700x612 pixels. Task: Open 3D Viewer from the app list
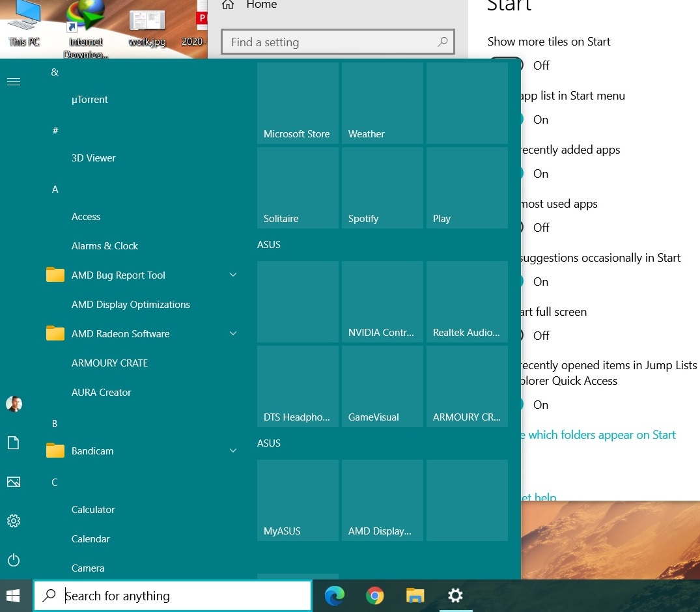(93, 158)
